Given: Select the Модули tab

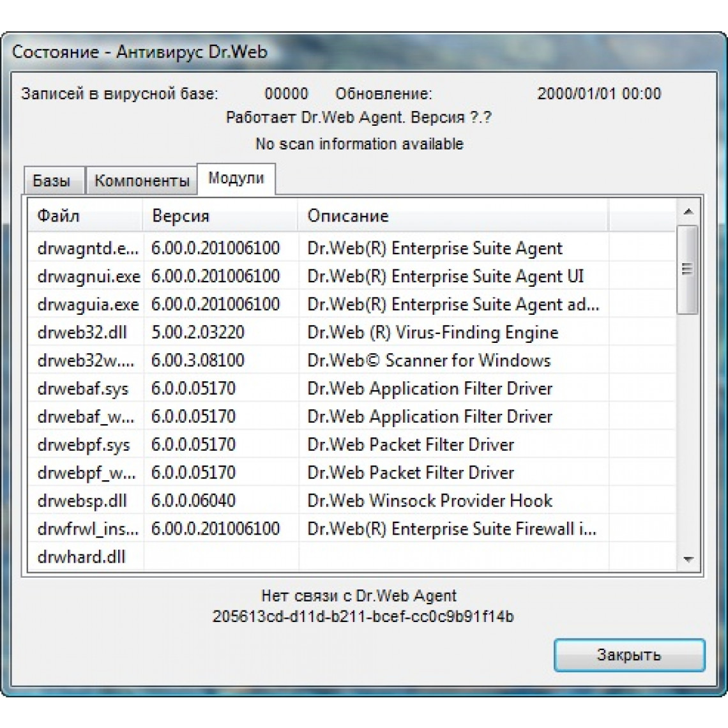Looking at the screenshot, I should click(236, 178).
